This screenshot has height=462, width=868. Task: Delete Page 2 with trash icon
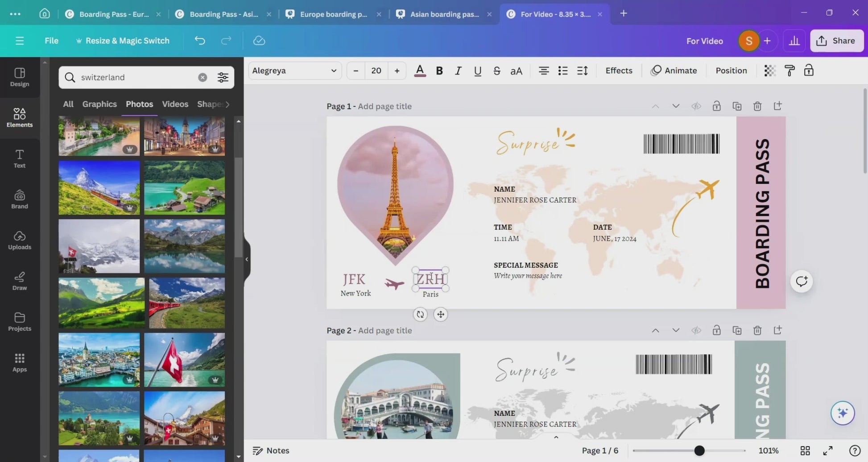pyautogui.click(x=757, y=330)
